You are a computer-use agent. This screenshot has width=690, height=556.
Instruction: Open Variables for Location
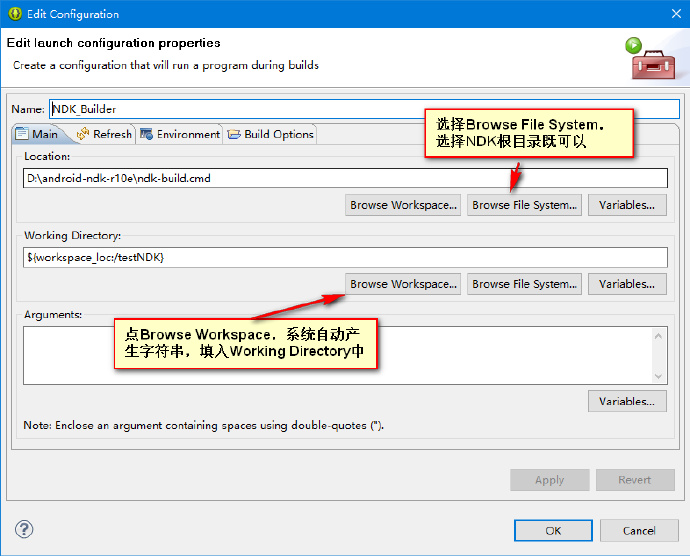(627, 205)
